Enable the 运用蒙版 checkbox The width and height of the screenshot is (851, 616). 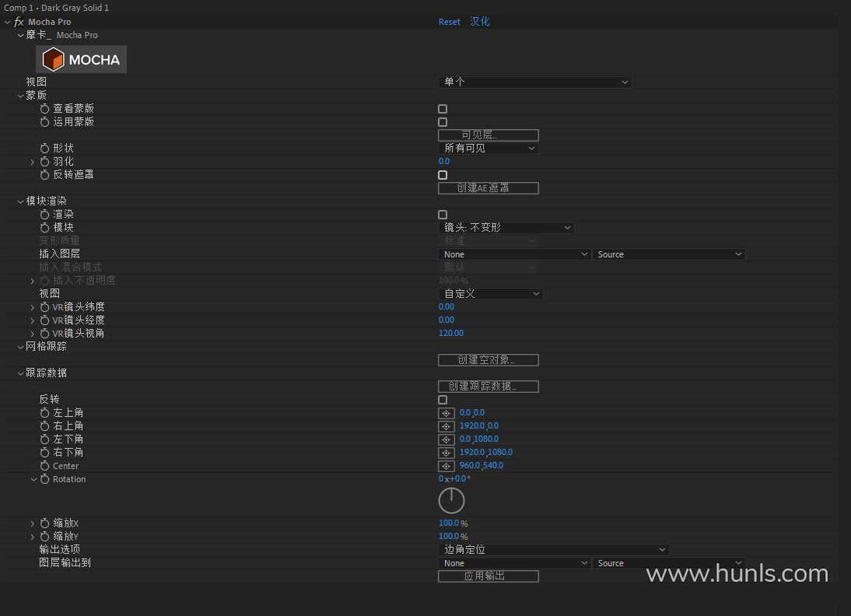[443, 122]
